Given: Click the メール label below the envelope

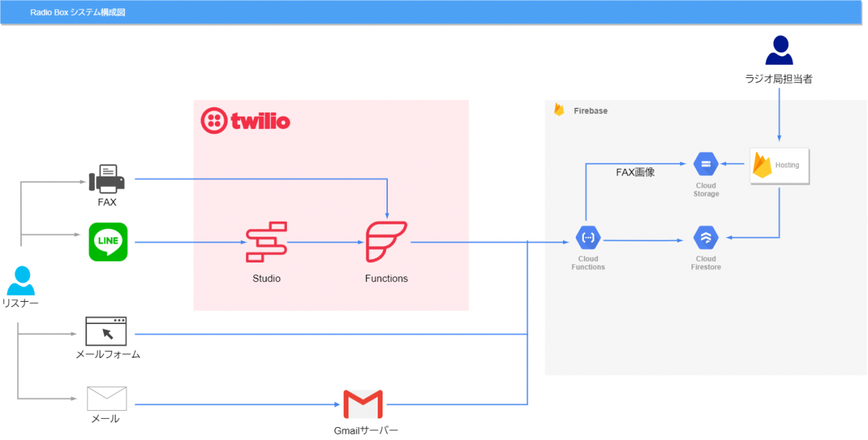Looking at the screenshot, I should click(105, 418).
